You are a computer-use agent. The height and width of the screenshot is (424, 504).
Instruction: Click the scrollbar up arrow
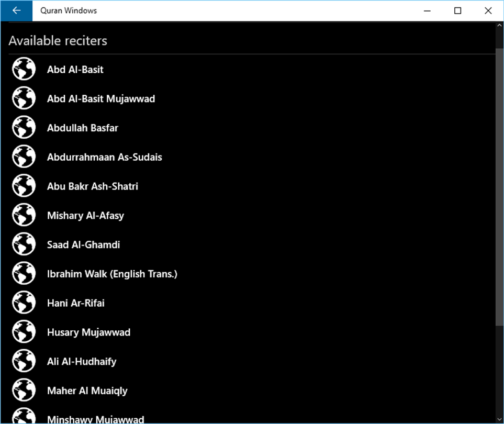point(499,25)
